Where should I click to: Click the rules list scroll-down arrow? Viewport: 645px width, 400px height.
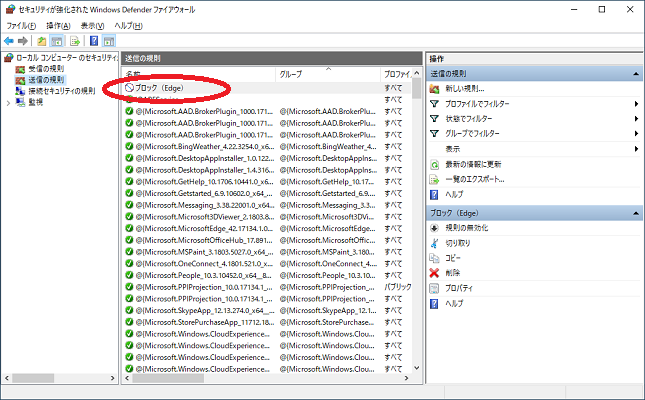tap(417, 368)
